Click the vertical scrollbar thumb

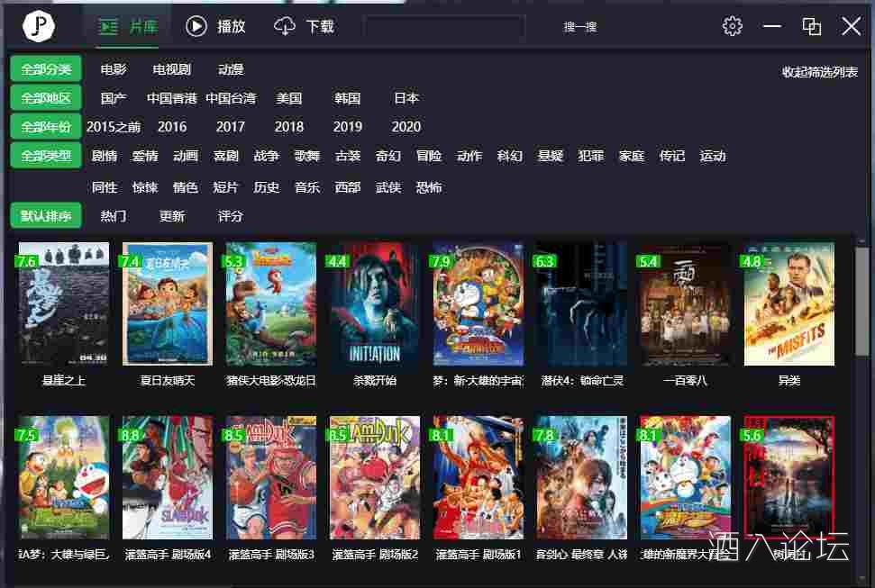861,300
